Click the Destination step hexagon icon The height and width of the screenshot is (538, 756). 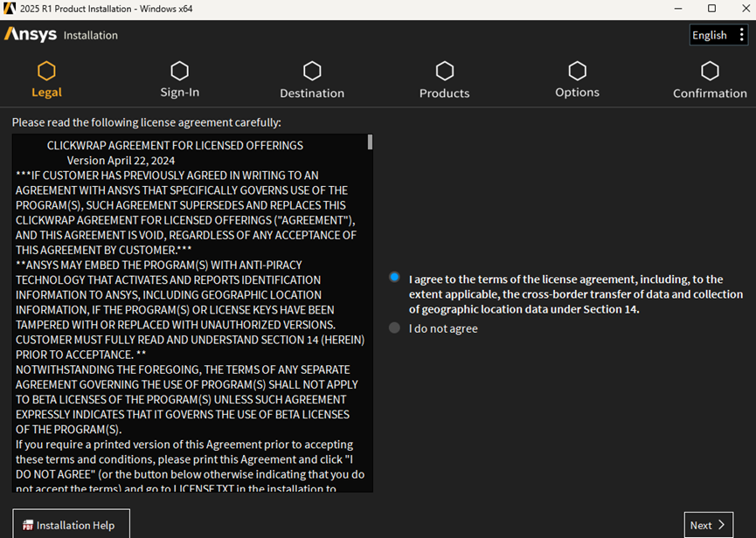click(312, 72)
